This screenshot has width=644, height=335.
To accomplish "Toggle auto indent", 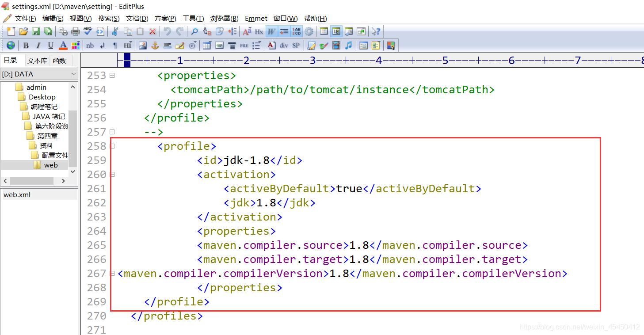I will [x=284, y=31].
